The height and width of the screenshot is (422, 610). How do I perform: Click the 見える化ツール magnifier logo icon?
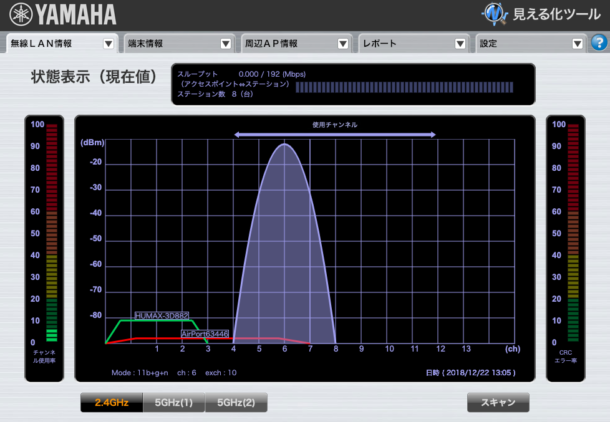point(494,14)
